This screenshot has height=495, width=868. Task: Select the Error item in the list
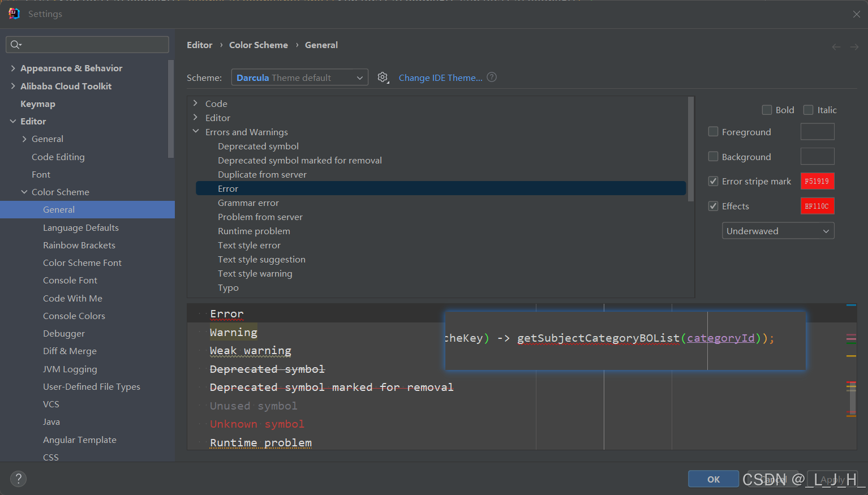pos(441,188)
